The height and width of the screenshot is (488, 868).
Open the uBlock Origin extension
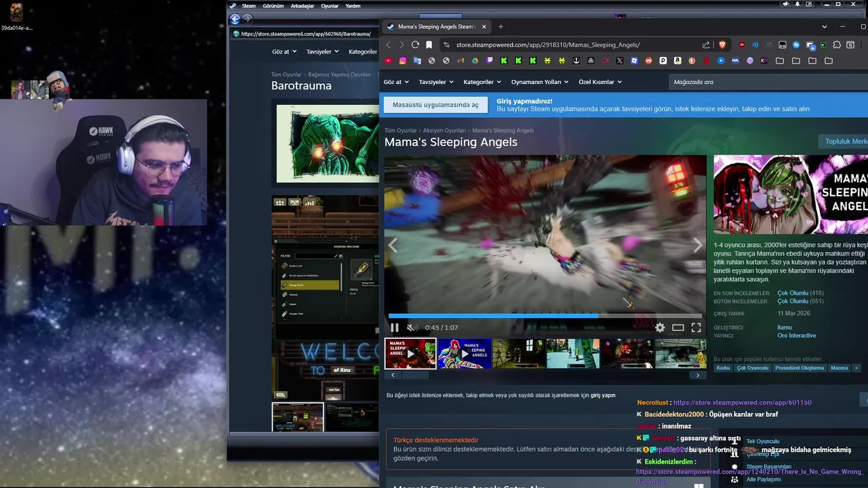pos(742,45)
